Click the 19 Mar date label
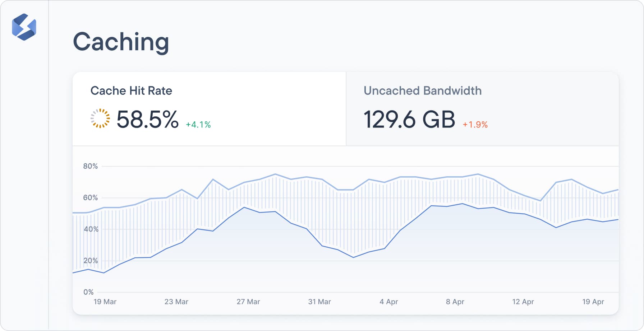The height and width of the screenshot is (331, 644). (x=105, y=302)
